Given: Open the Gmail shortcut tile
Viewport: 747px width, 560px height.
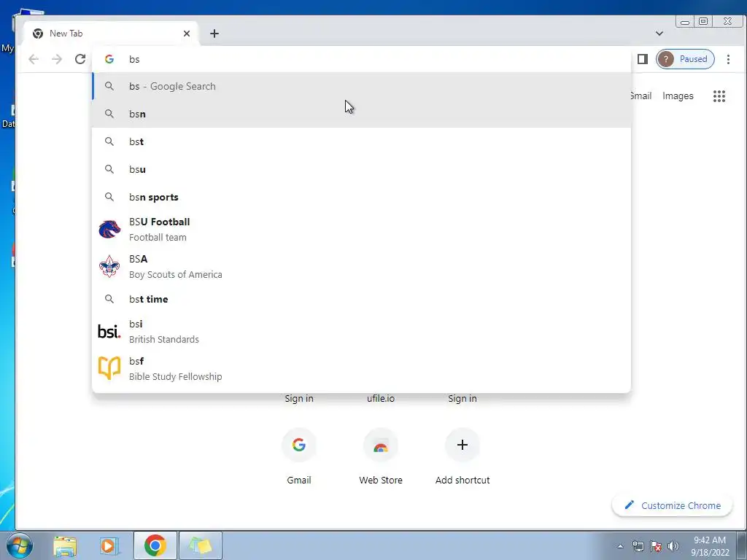Looking at the screenshot, I should [x=298, y=456].
